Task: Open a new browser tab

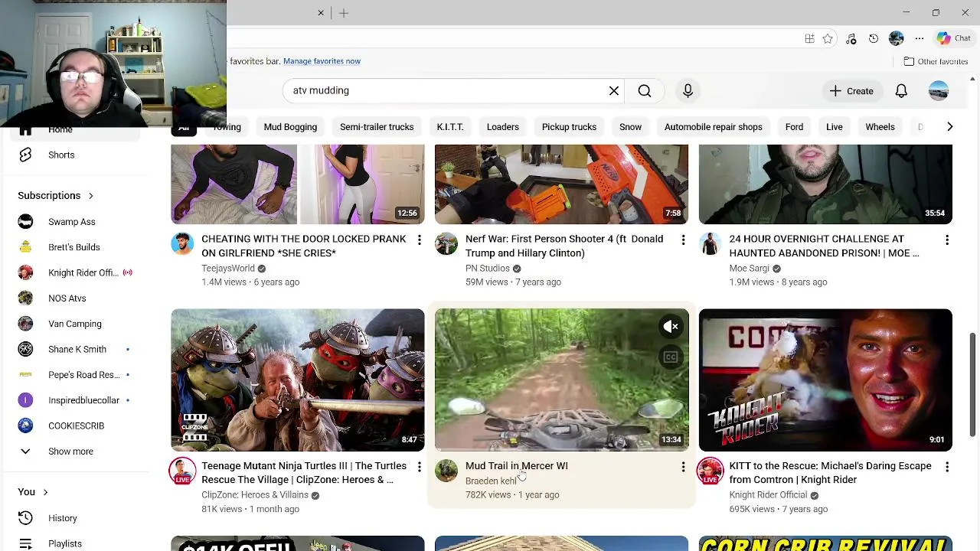Action: click(x=344, y=13)
